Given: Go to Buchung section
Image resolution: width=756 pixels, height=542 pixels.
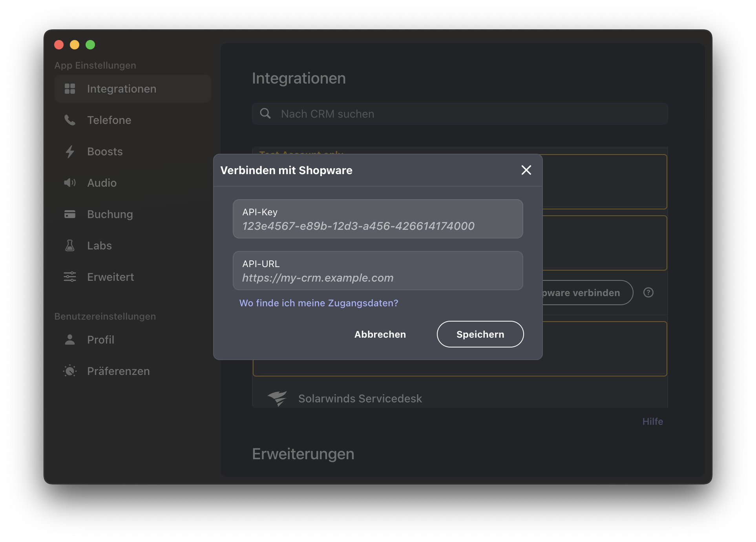Looking at the screenshot, I should click(133, 215).
